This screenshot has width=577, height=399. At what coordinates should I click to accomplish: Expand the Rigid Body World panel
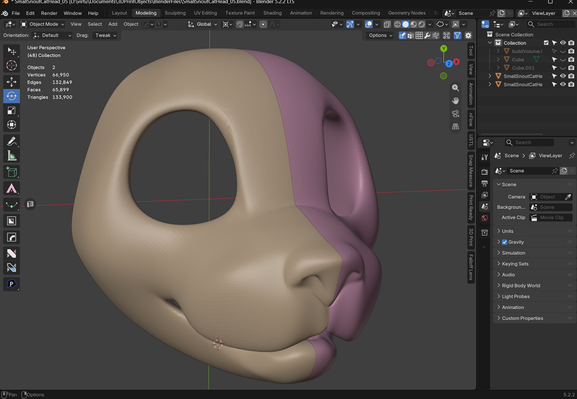(x=534, y=286)
